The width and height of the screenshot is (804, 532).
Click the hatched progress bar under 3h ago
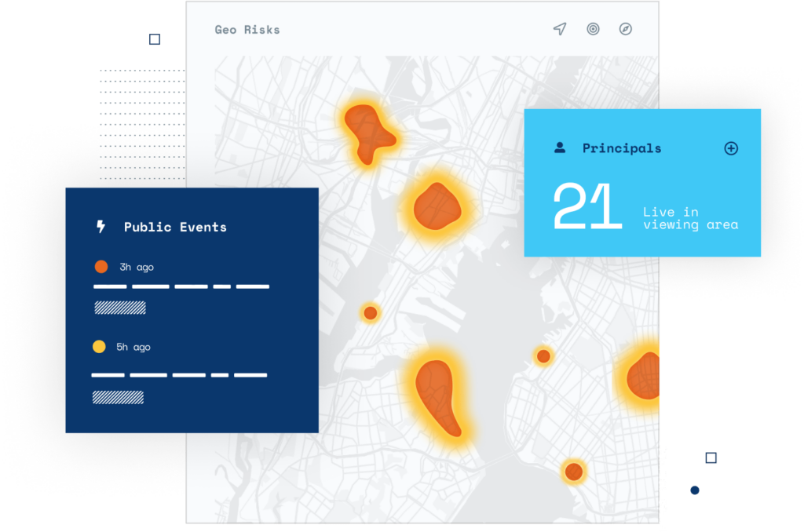tap(119, 308)
